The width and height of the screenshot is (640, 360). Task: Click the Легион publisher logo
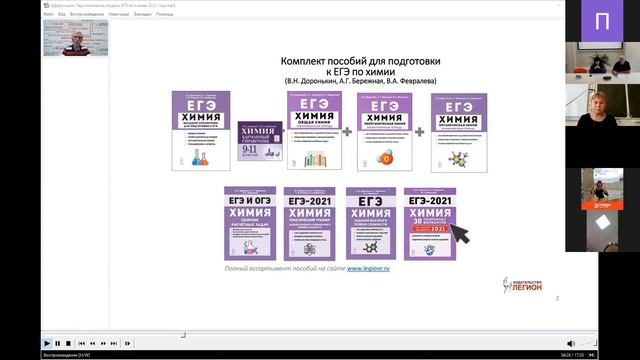coord(522,284)
